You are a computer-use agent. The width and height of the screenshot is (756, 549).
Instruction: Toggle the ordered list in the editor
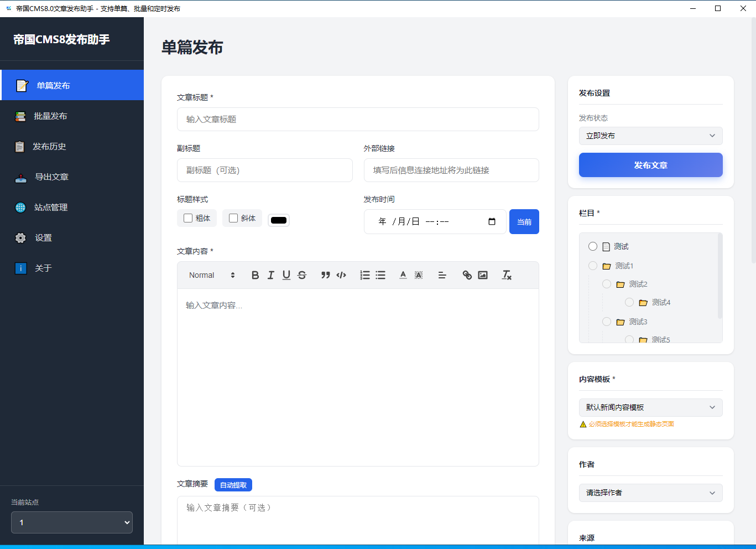pos(364,274)
